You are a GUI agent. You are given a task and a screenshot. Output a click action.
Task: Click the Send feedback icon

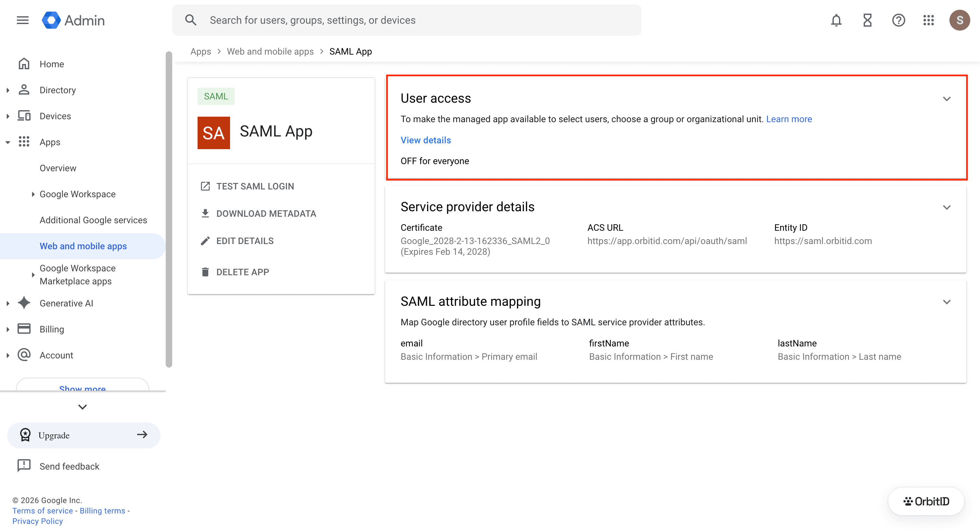(24, 466)
